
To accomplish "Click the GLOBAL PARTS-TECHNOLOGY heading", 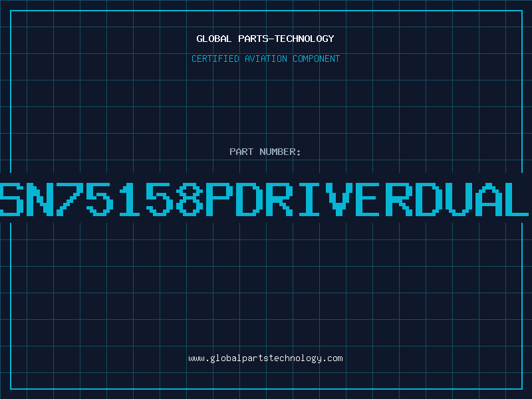I will click(x=265, y=39).
